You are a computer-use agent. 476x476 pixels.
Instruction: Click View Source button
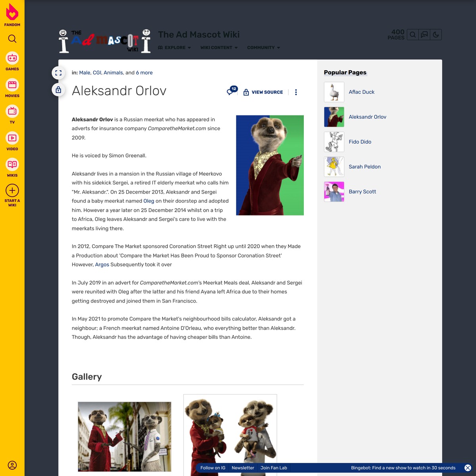click(263, 92)
